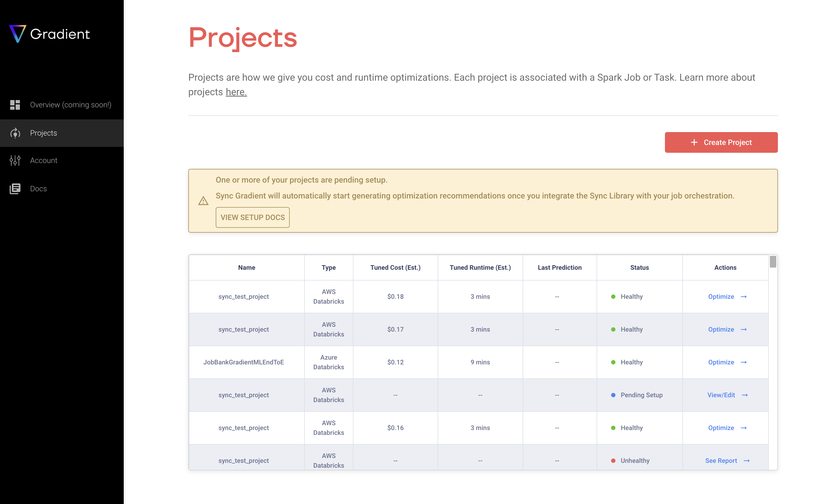The image size is (836, 504).
Task: Click the arrow next to See Report
Action: tap(747, 461)
